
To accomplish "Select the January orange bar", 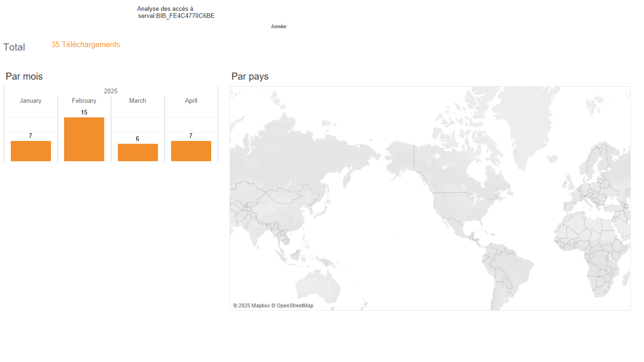I will [x=31, y=151].
